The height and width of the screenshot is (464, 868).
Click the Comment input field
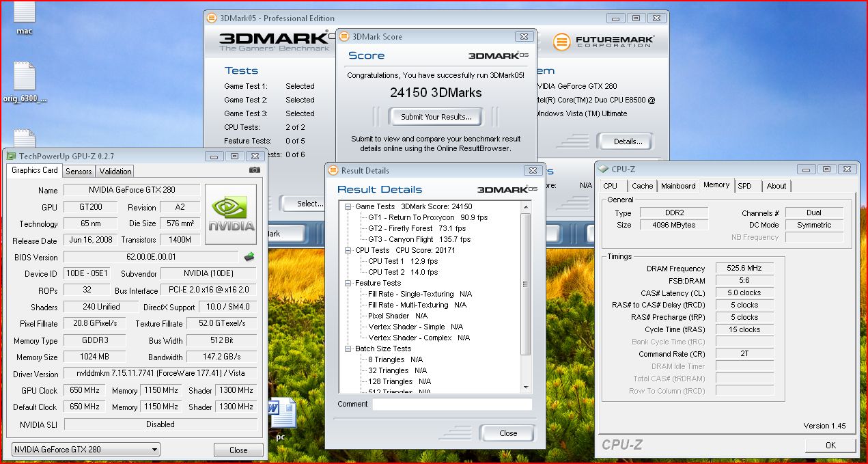[451, 404]
